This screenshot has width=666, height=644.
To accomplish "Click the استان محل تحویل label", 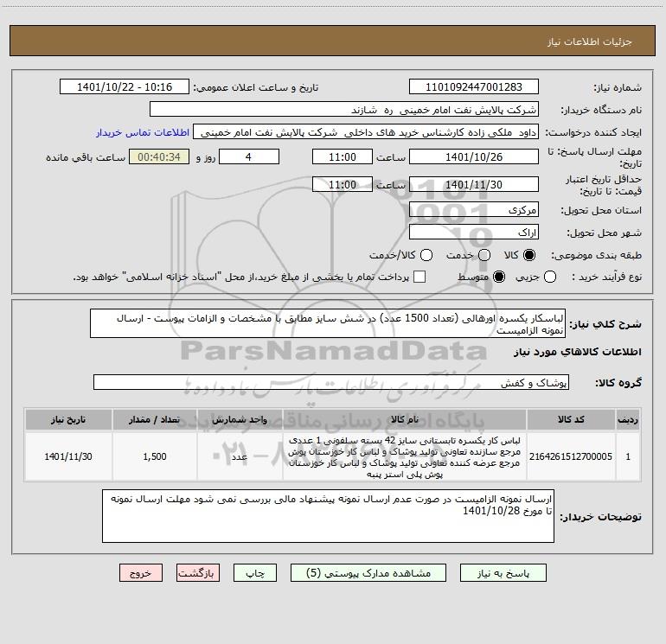I will (601, 211).
